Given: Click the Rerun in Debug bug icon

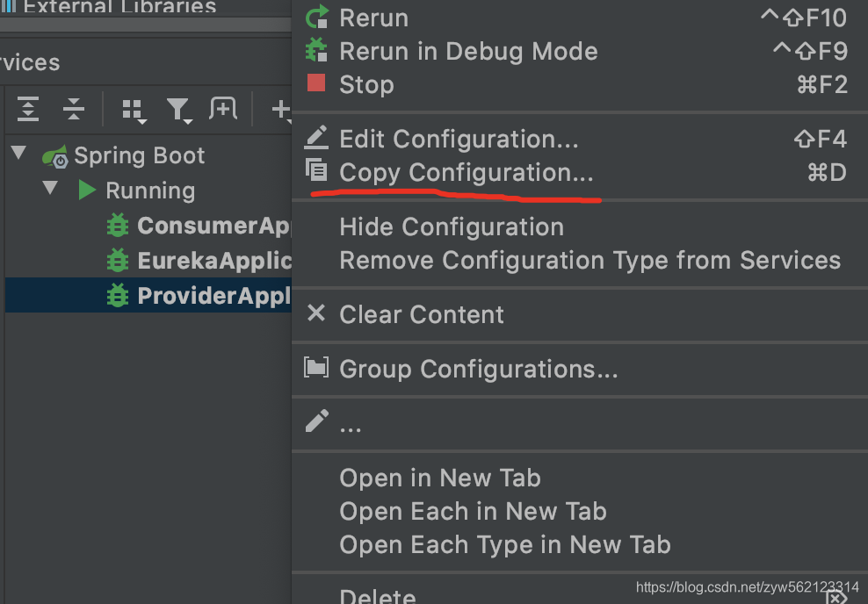Looking at the screenshot, I should 316,50.
